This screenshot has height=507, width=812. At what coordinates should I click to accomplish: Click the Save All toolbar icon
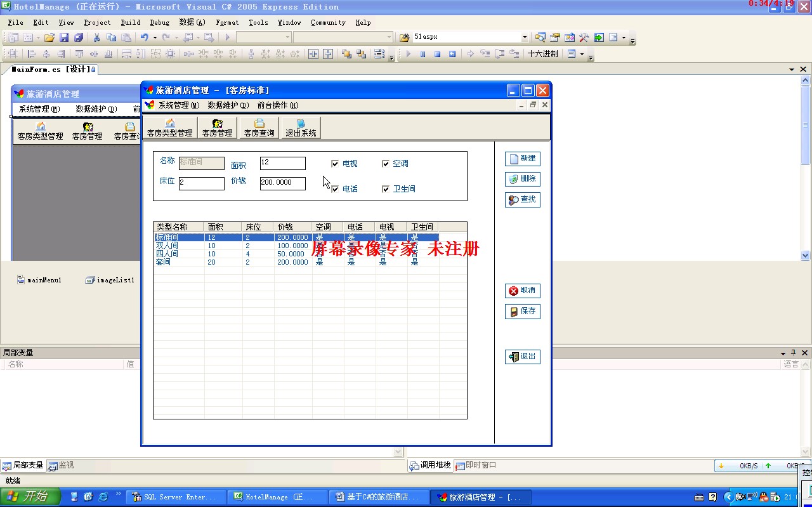coord(79,37)
